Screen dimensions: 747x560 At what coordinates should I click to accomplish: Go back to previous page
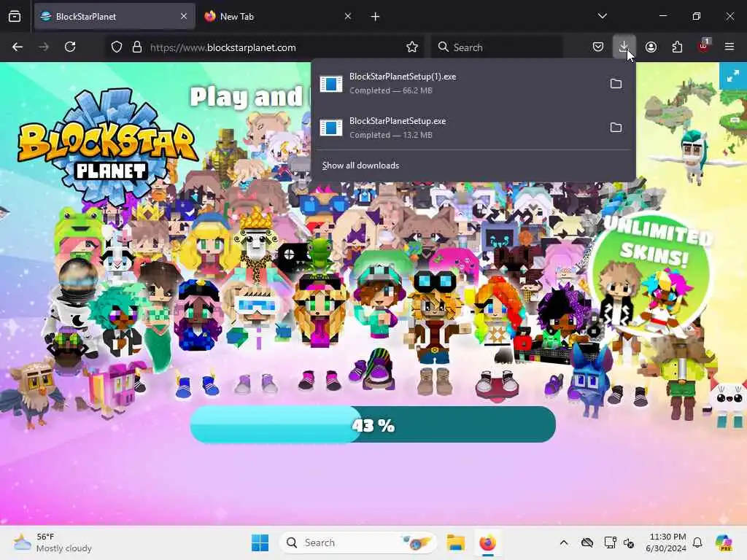click(18, 47)
